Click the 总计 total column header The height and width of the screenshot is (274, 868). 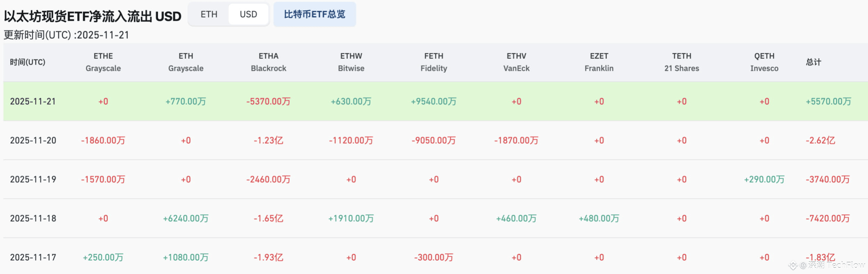click(813, 62)
